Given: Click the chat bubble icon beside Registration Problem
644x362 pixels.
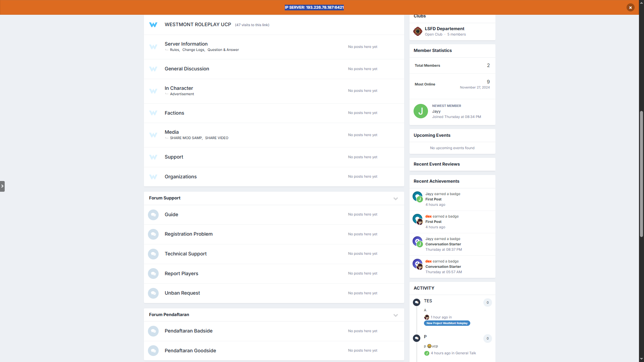Looking at the screenshot, I should 153,234.
